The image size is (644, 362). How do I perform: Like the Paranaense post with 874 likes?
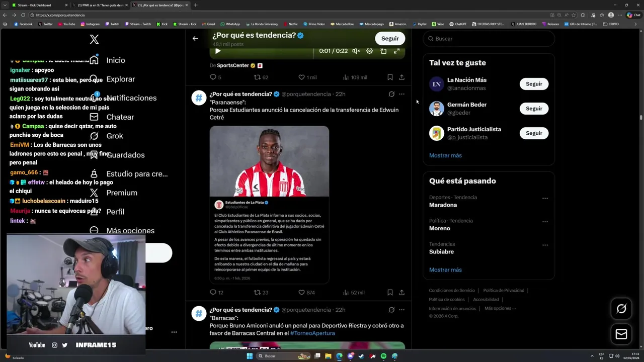pyautogui.click(x=306, y=292)
